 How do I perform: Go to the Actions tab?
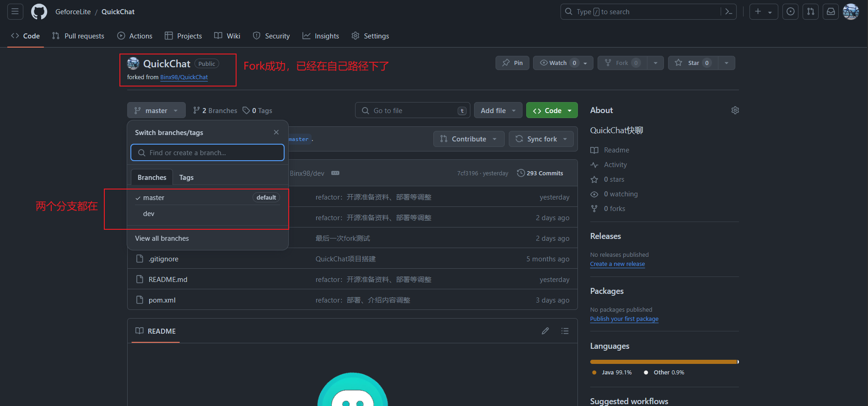(x=135, y=36)
